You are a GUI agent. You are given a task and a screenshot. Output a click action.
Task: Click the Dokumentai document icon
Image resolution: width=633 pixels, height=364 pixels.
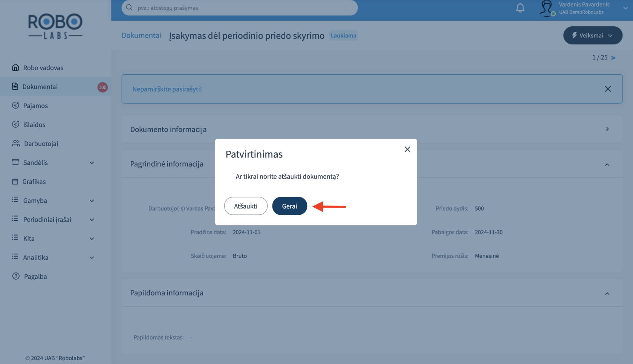[x=15, y=86]
